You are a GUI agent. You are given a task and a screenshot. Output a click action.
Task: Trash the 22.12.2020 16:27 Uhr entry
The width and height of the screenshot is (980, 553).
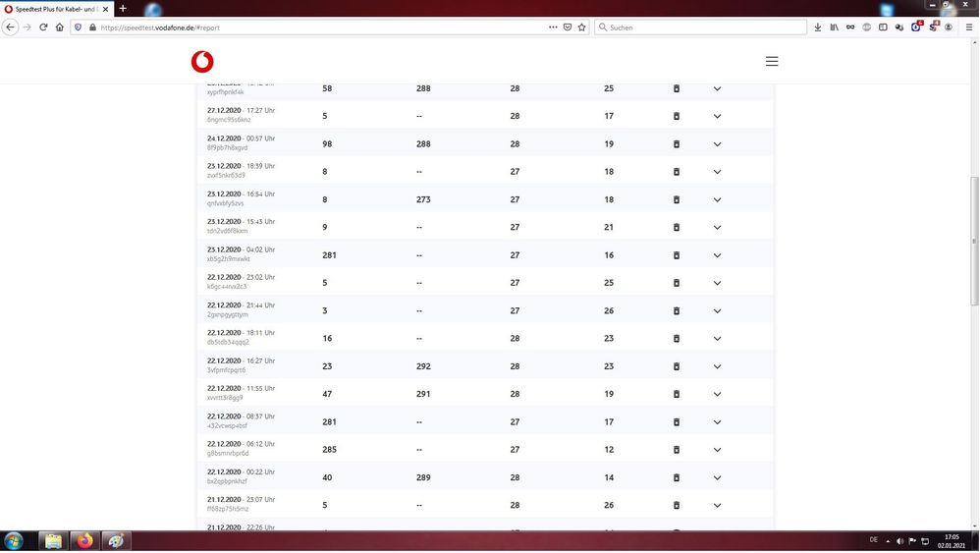coord(677,366)
